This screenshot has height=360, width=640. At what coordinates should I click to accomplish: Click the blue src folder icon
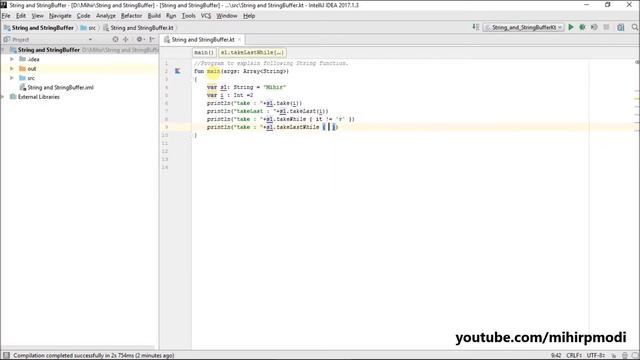pyautogui.click(x=22, y=78)
